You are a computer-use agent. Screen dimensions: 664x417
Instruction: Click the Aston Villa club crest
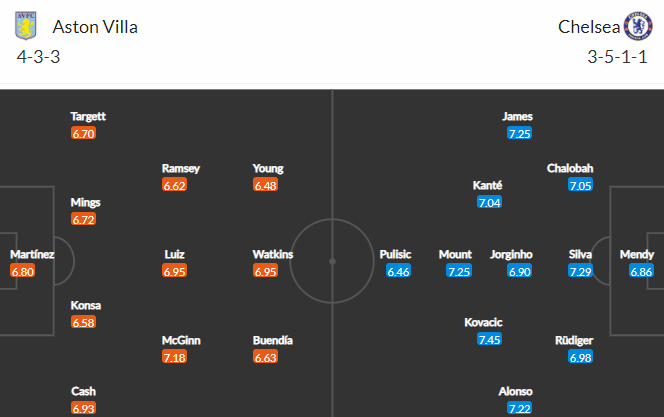(26, 26)
